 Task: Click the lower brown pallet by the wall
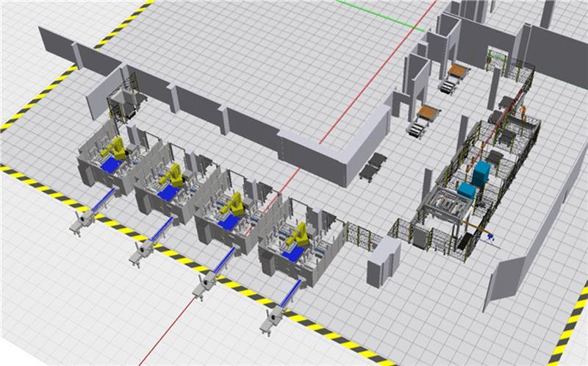(428, 113)
